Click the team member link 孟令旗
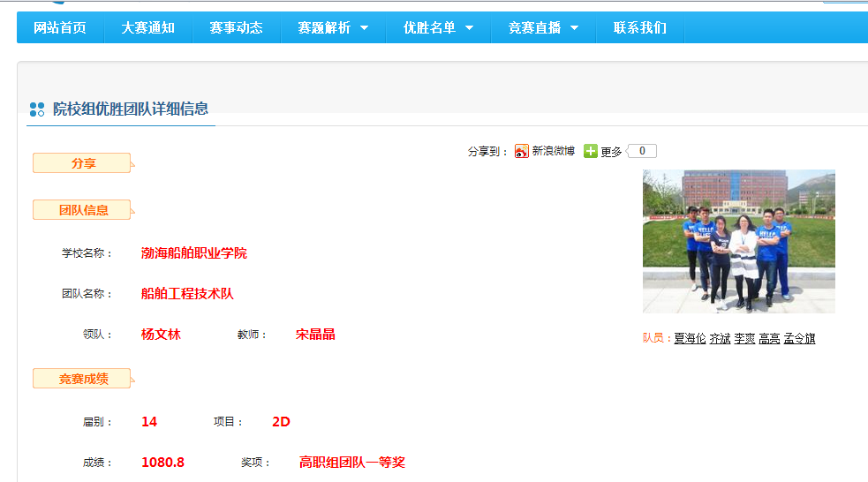868x482 pixels. point(799,338)
